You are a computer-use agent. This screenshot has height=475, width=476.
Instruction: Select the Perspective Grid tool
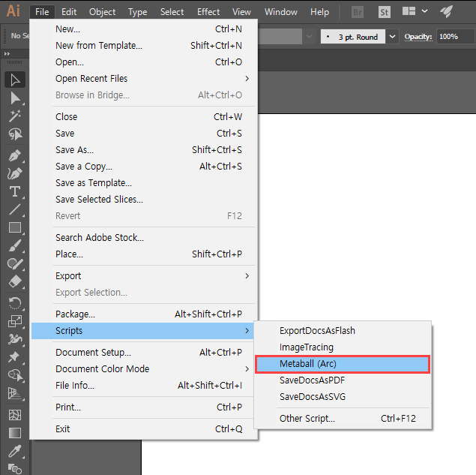pos(15,393)
